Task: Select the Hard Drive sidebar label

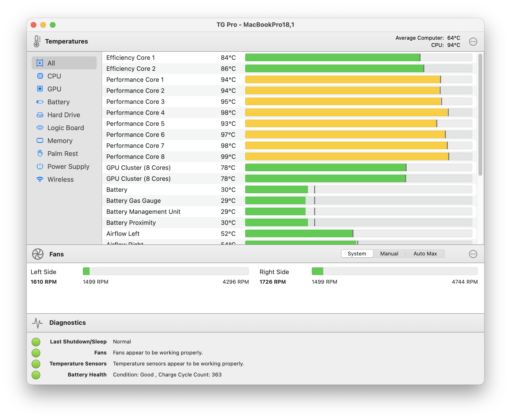Action: 64,115
